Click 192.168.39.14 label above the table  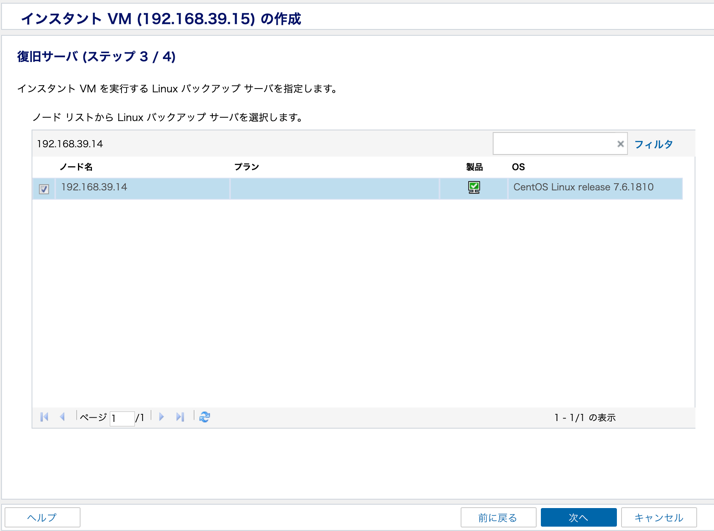tap(70, 144)
